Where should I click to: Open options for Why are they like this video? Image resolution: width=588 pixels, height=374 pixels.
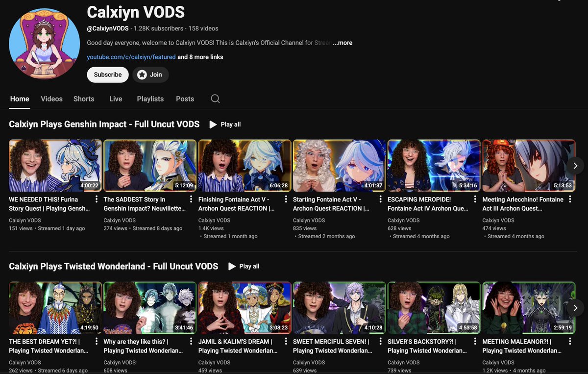coord(191,342)
